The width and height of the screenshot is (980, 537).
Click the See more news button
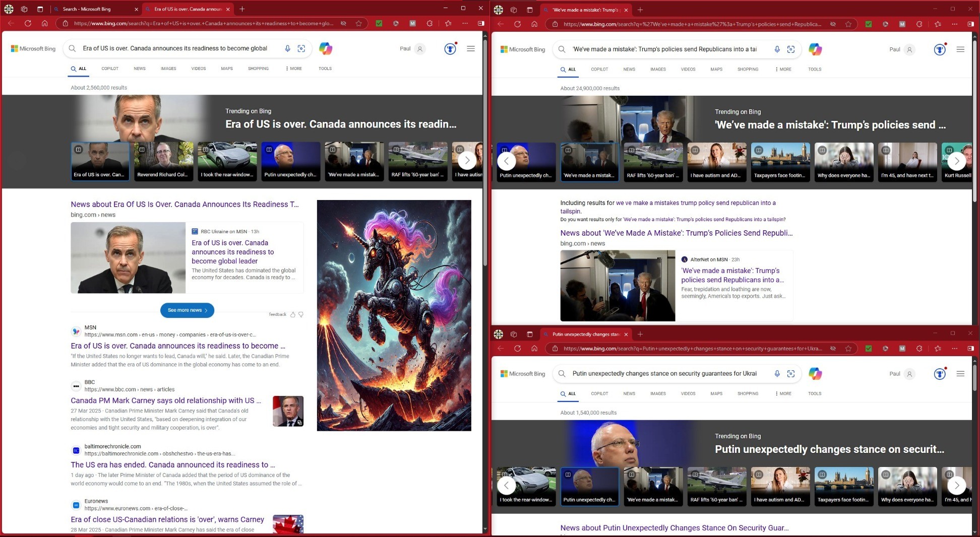tap(187, 310)
